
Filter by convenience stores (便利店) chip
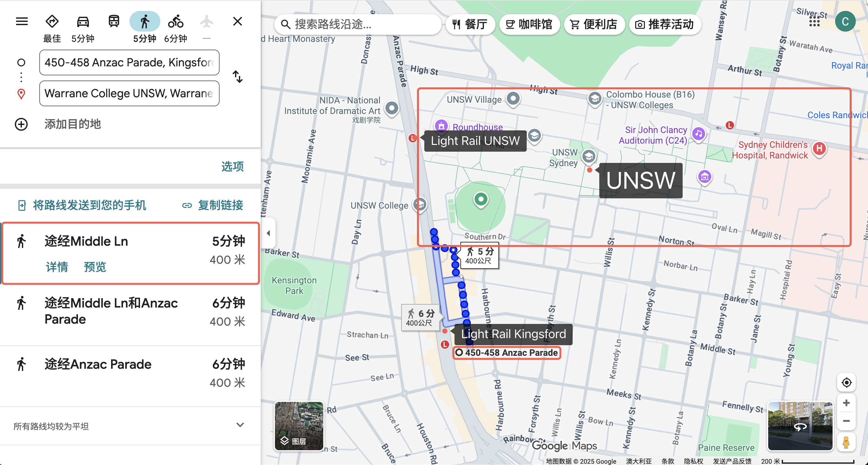coord(594,24)
